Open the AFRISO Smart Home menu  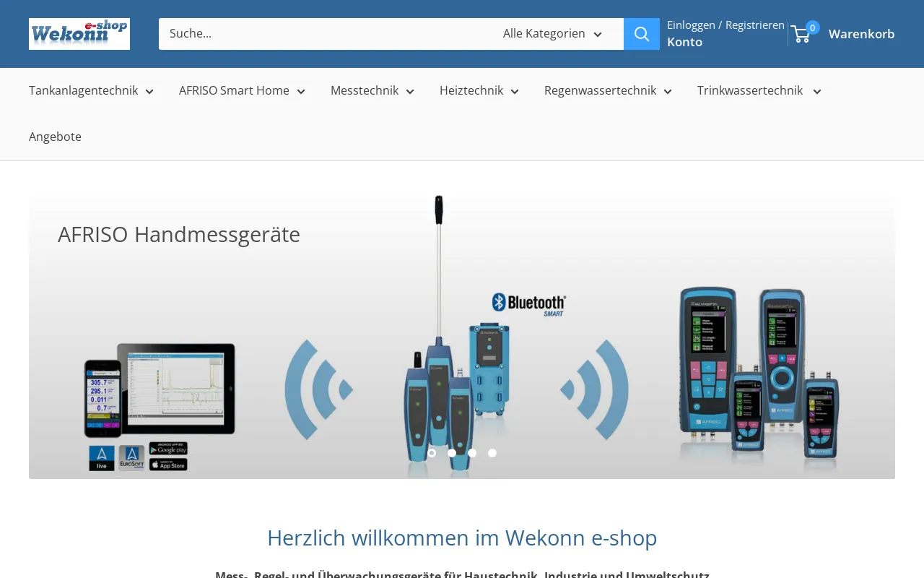tap(234, 90)
